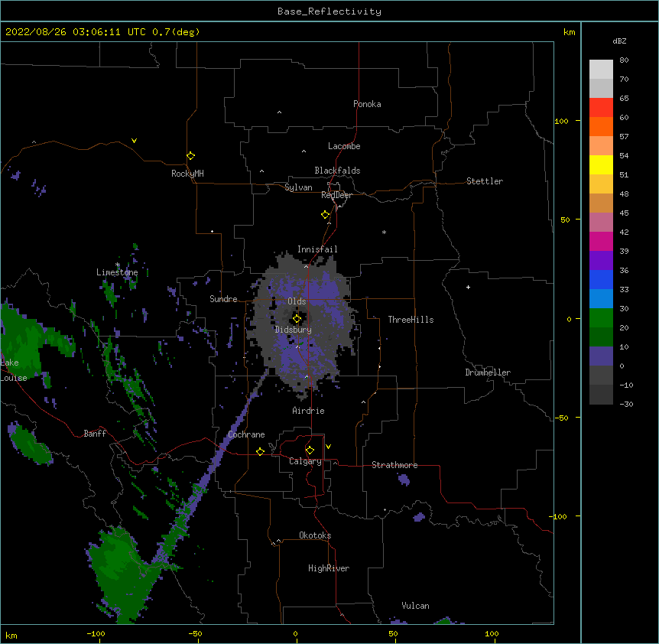
Task: Click the Vulcan city label
Action: tap(415, 606)
